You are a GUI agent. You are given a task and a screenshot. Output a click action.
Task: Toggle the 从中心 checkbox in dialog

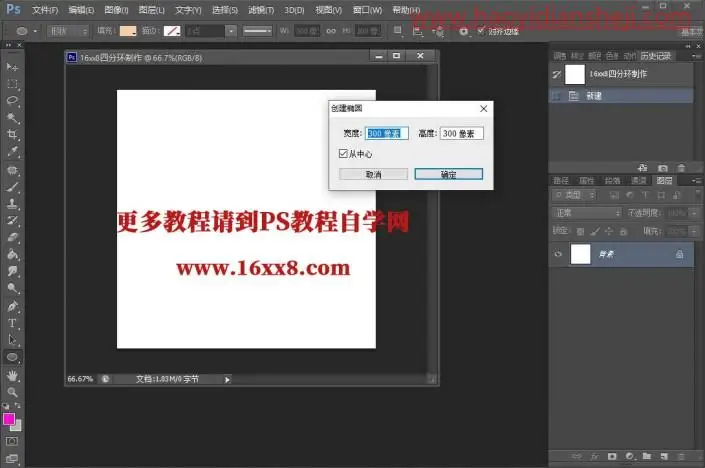pos(343,154)
